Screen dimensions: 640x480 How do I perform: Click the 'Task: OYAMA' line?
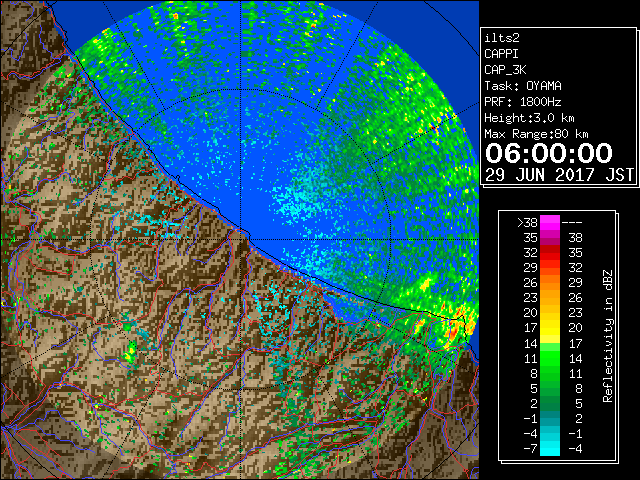tap(523, 86)
